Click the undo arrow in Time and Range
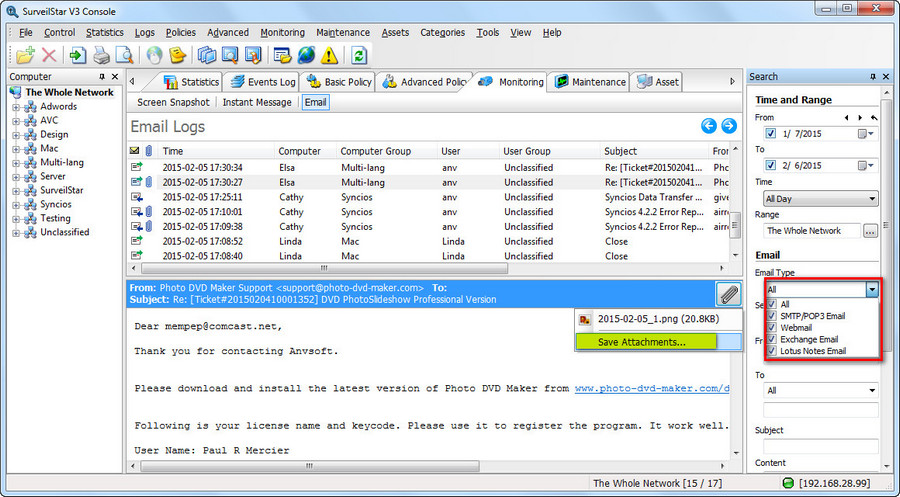The image size is (900, 497). (874, 118)
